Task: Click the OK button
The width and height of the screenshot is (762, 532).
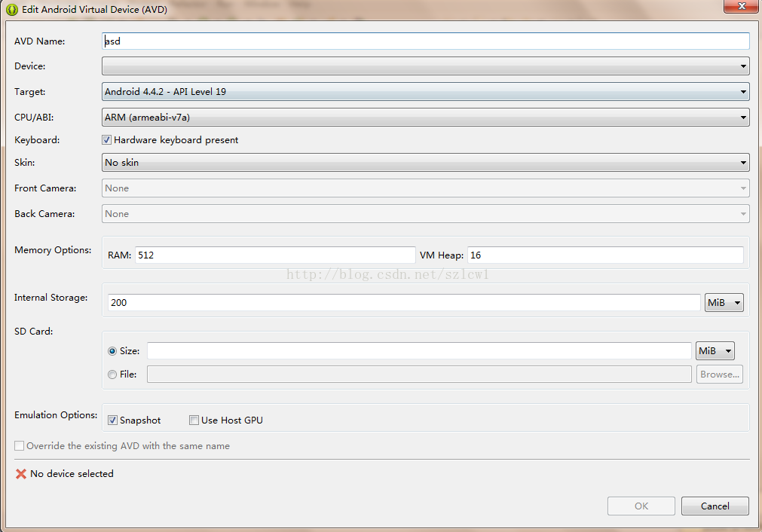Action: [x=641, y=506]
